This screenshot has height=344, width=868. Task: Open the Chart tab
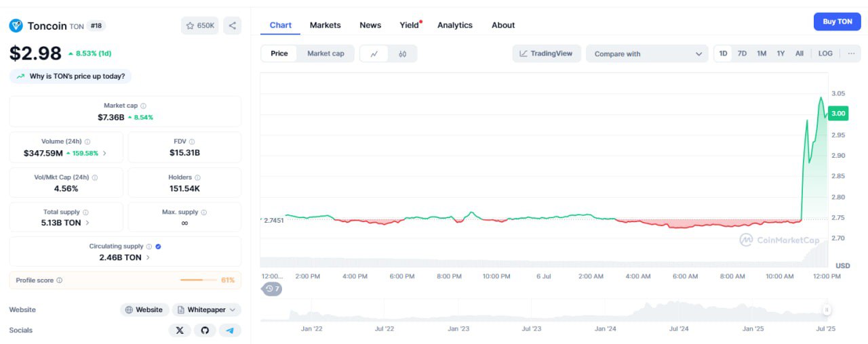point(281,25)
